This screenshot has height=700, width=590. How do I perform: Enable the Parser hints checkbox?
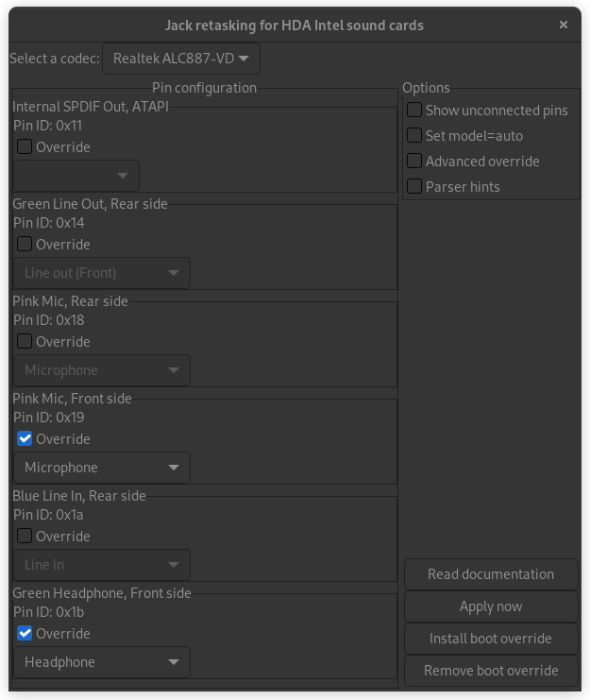[x=414, y=187]
